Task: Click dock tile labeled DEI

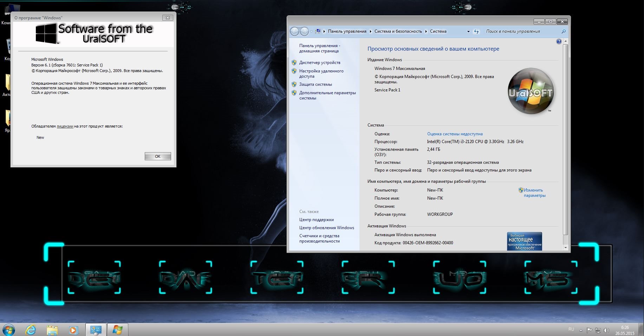Action: pyautogui.click(x=94, y=277)
